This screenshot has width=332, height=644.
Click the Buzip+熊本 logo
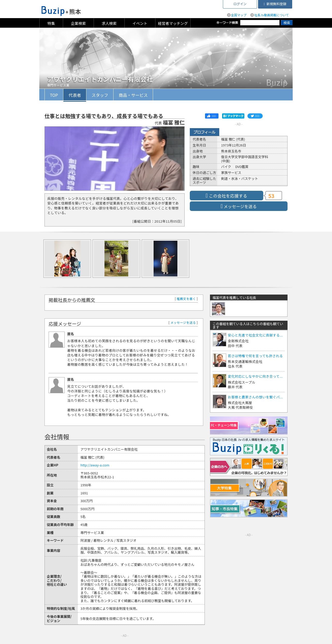(x=61, y=11)
